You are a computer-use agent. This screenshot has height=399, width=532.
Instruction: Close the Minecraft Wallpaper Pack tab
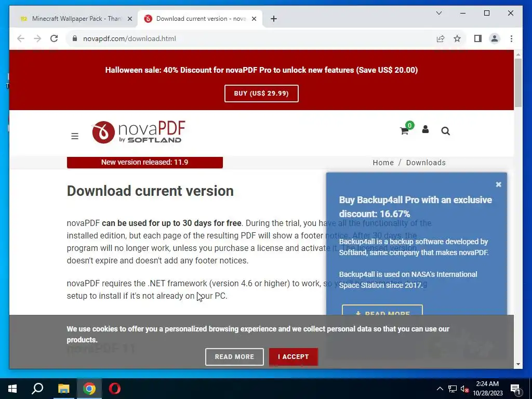coord(129,19)
